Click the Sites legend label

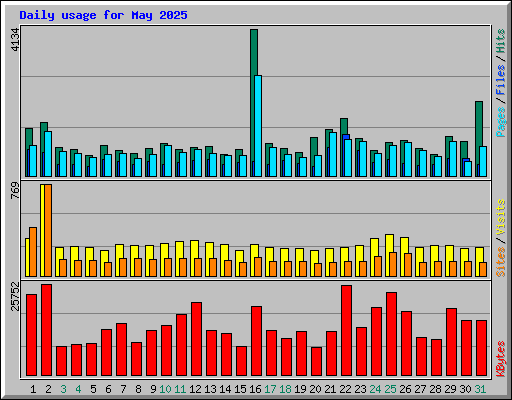point(501,262)
